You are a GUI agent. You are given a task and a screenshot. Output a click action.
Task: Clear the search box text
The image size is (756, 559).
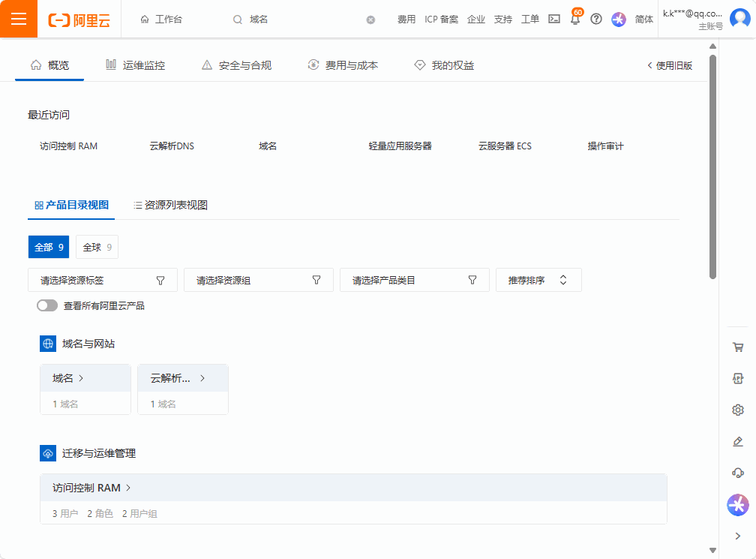pyautogui.click(x=370, y=20)
